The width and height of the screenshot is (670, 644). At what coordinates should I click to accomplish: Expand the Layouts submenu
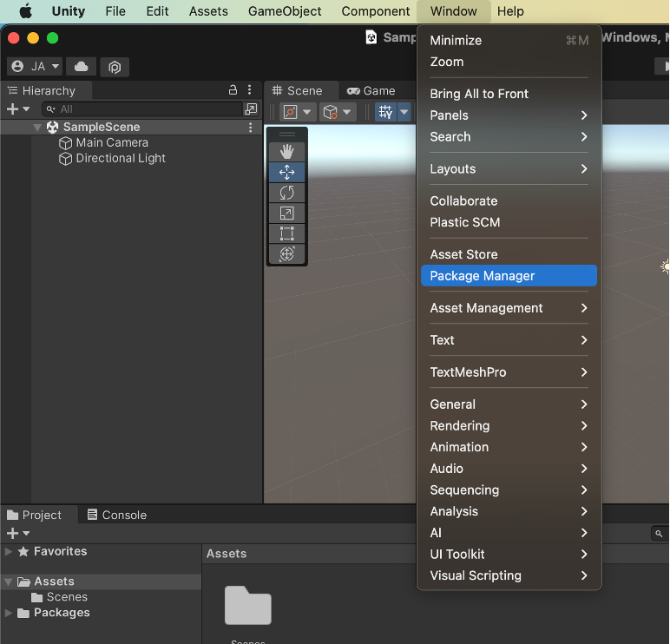509,168
